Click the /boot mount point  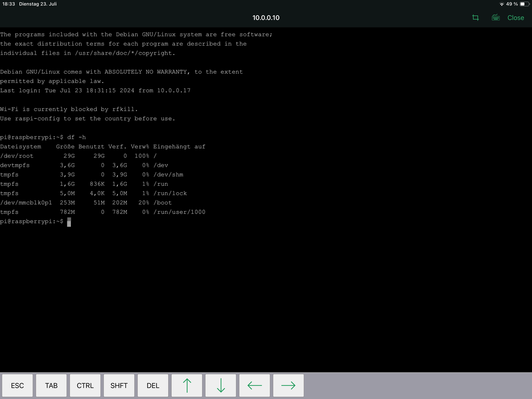click(163, 203)
